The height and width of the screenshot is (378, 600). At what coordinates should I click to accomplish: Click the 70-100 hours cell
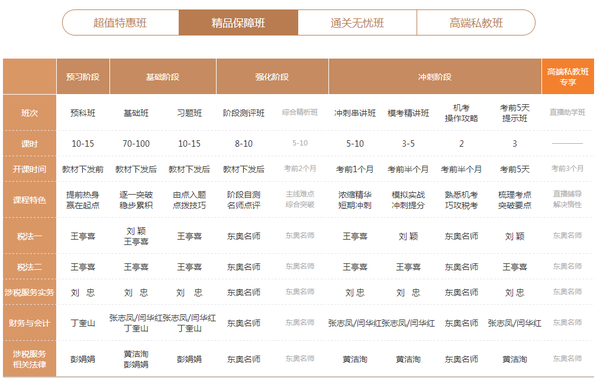coord(136,143)
